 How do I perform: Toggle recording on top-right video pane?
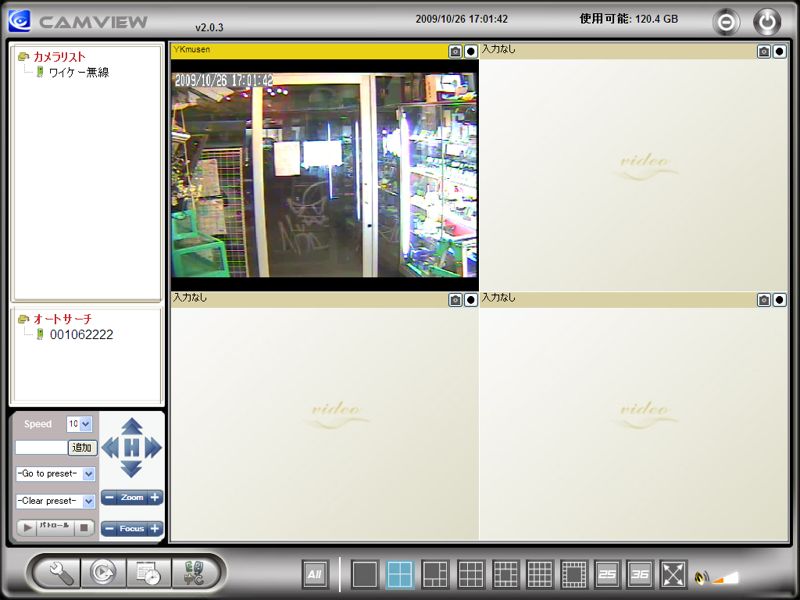click(779, 51)
